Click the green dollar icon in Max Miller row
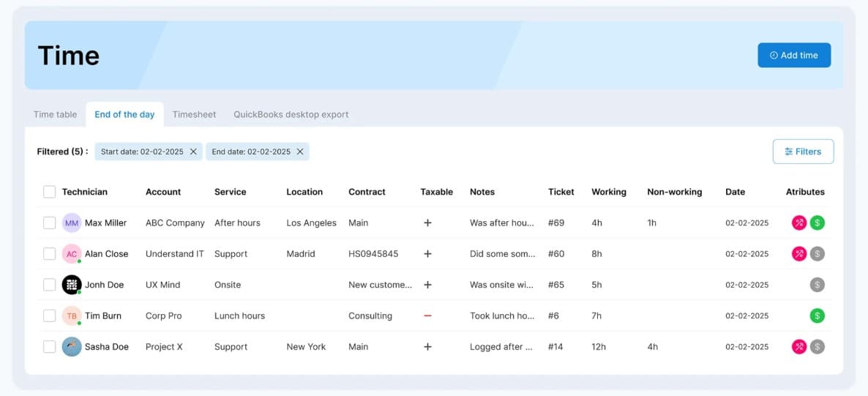Viewport: 868px width, 396px height. tap(817, 223)
